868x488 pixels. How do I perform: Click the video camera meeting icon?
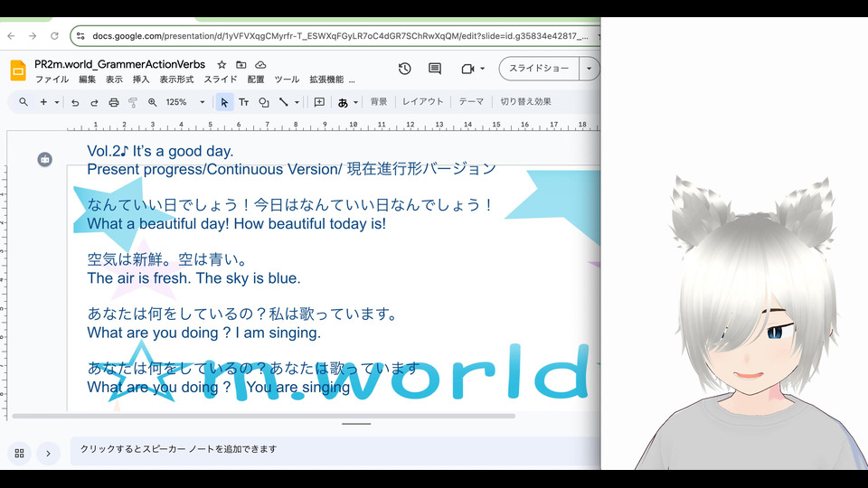(467, 69)
